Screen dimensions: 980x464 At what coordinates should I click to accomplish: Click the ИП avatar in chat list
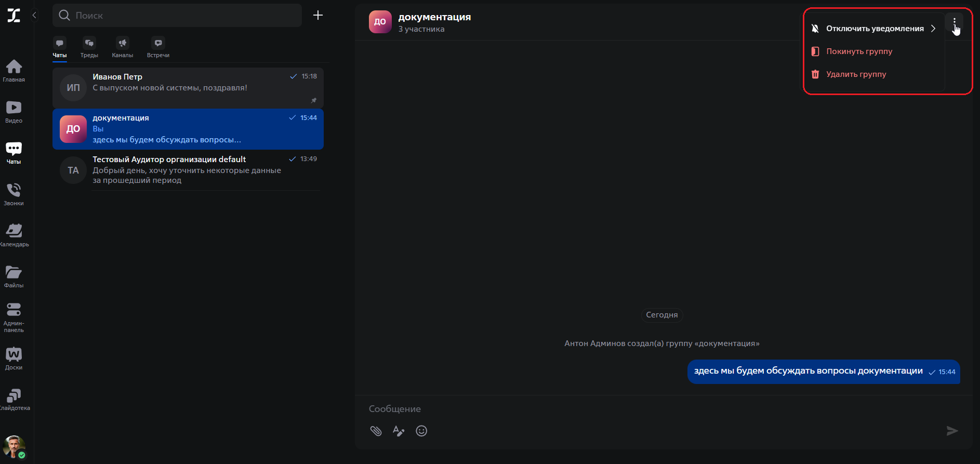[x=73, y=88]
